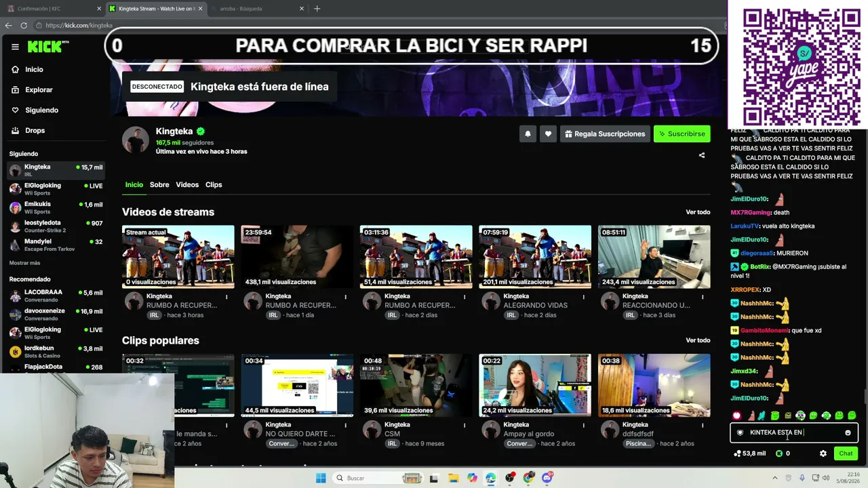Open Discord from the taskbar
The image size is (868, 488).
click(547, 478)
